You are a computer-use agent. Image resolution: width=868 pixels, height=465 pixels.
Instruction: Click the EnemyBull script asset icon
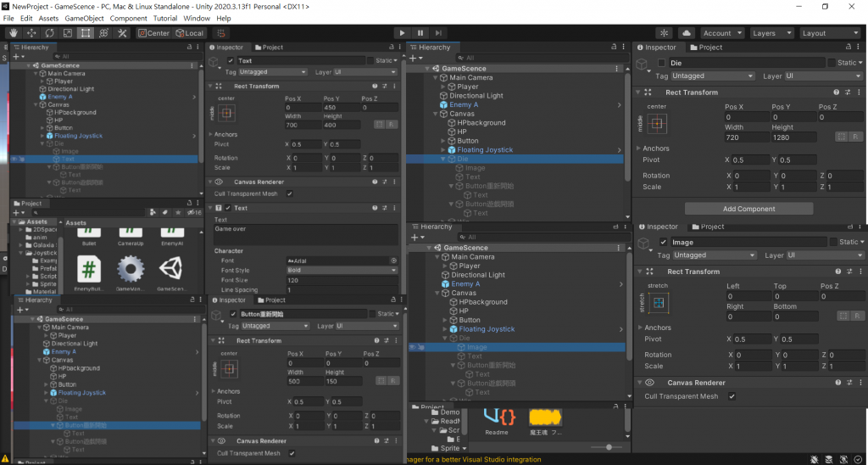click(89, 269)
